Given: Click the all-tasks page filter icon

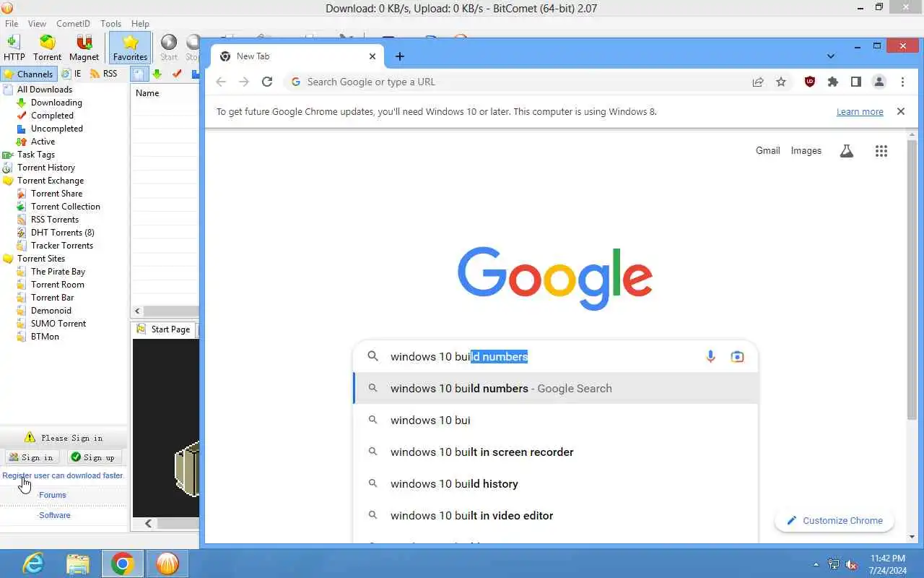Looking at the screenshot, I should [x=139, y=74].
